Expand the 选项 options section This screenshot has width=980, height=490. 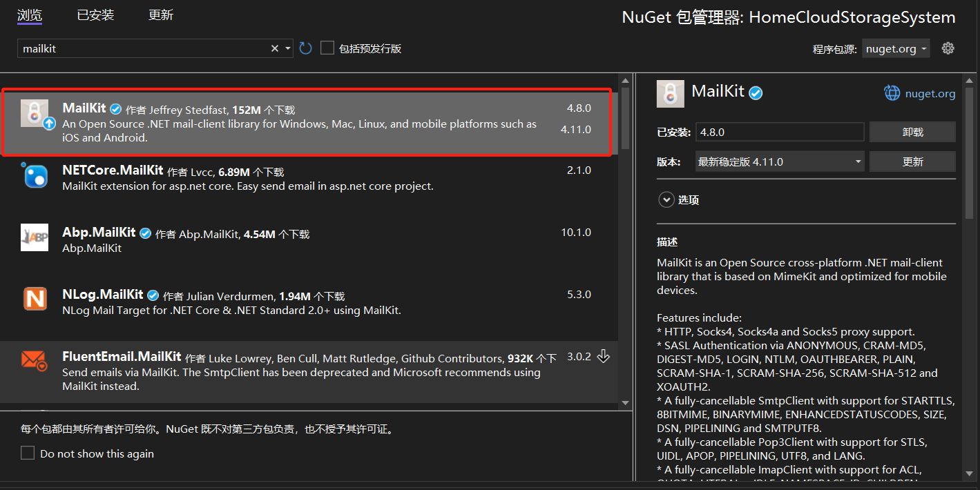pos(666,199)
